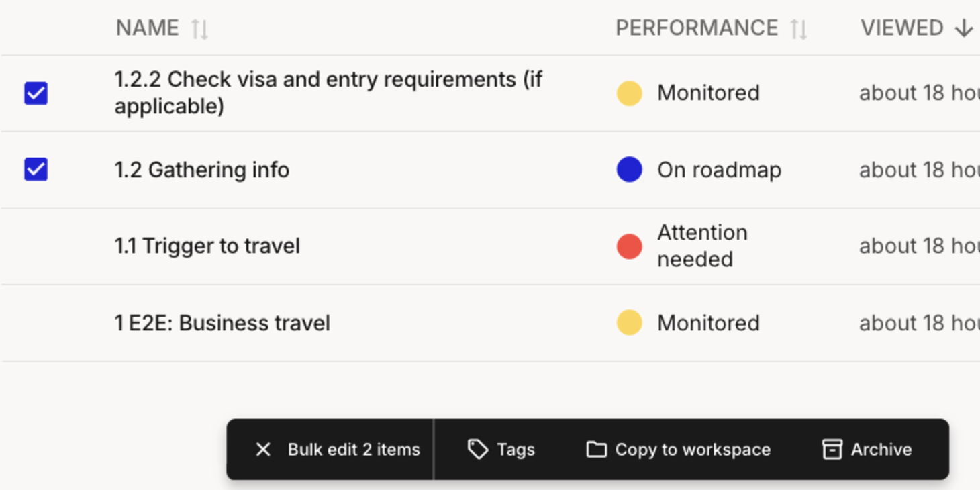Click the Tags label icon

477,450
